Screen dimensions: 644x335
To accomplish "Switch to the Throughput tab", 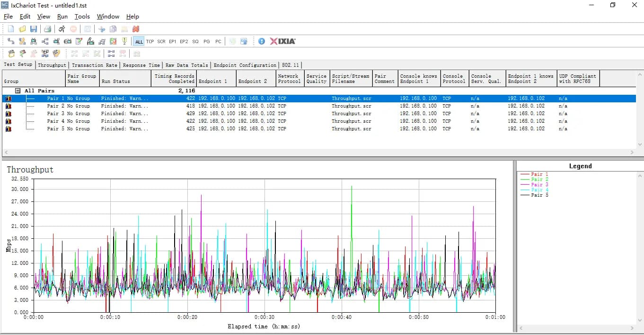I will pyautogui.click(x=52, y=65).
